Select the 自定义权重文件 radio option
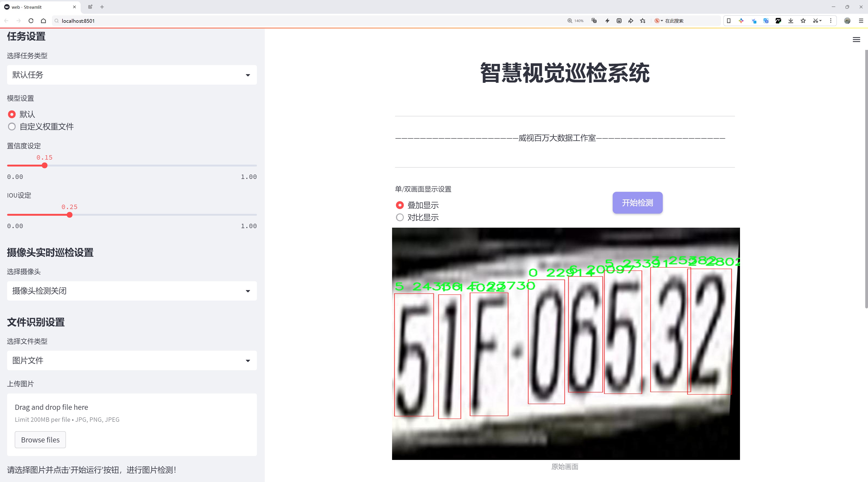Image resolution: width=868 pixels, height=482 pixels. 12,127
